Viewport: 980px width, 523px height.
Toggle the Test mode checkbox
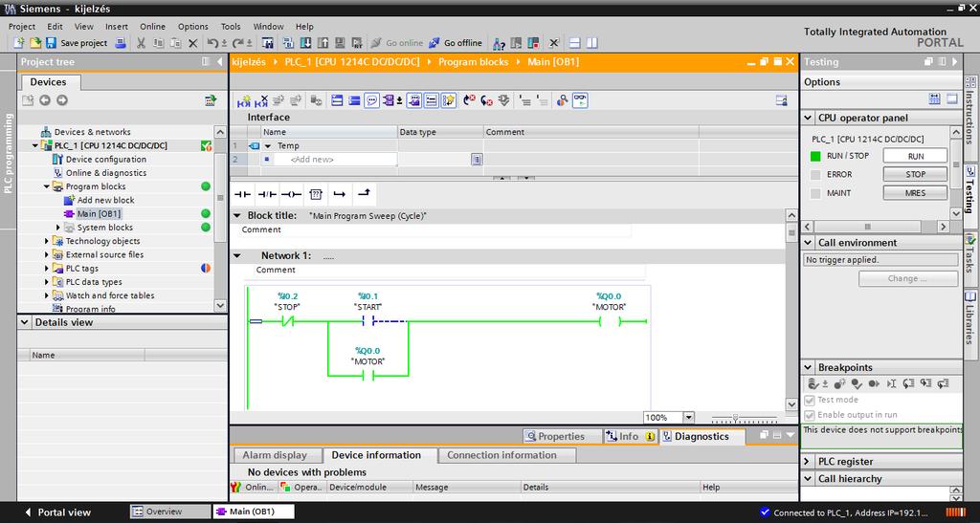(x=810, y=400)
